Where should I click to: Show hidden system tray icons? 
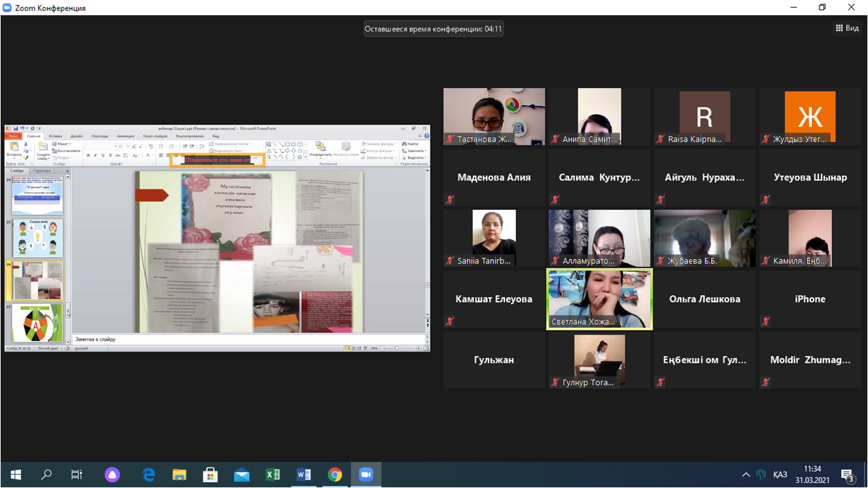point(746,475)
